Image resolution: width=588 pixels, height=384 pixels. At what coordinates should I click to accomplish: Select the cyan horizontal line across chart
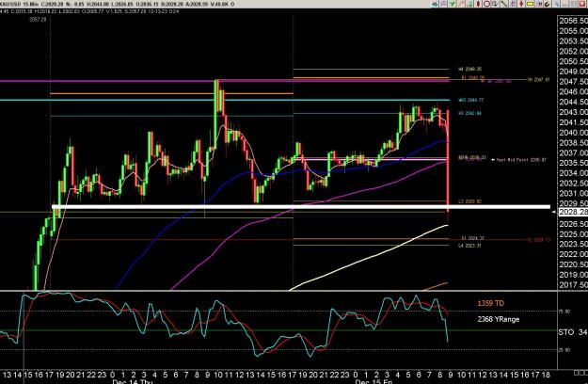coord(224,100)
